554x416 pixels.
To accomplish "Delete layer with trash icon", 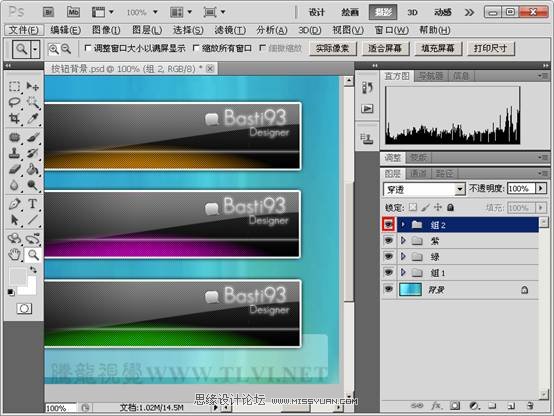I will [x=530, y=406].
